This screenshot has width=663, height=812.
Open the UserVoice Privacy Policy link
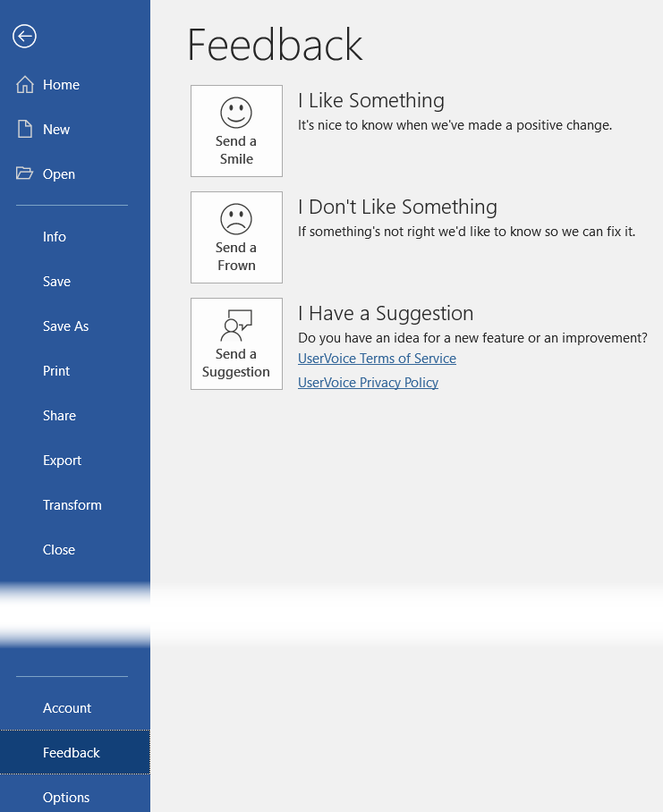coord(369,382)
